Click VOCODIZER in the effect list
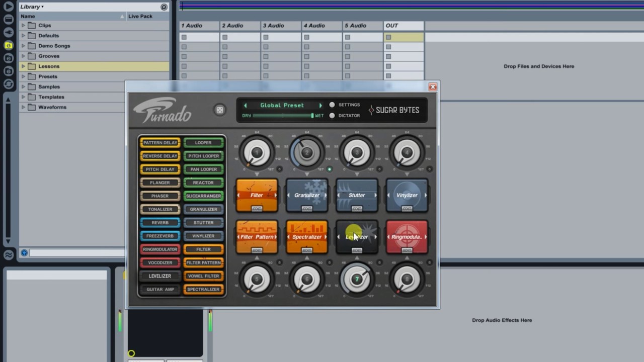This screenshot has width=644, height=362. pyautogui.click(x=160, y=262)
